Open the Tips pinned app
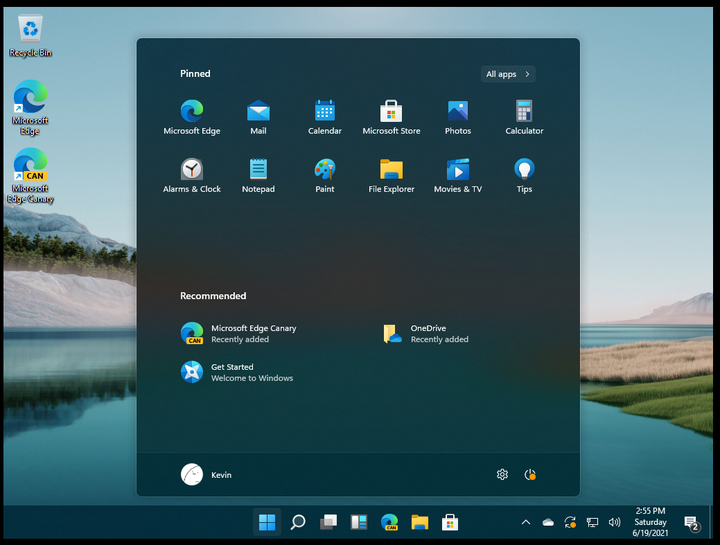This screenshot has height=545, width=720. coord(524,175)
